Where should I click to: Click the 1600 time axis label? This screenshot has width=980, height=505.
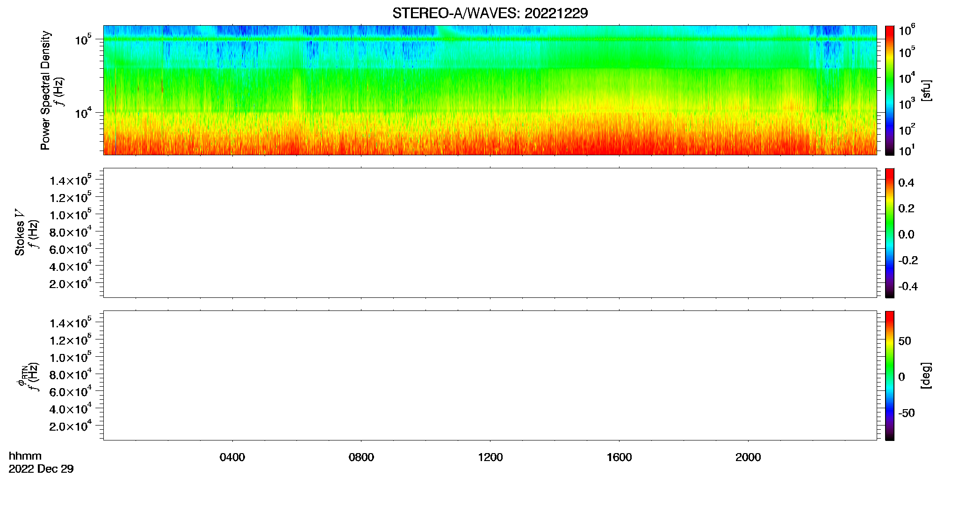620,457
